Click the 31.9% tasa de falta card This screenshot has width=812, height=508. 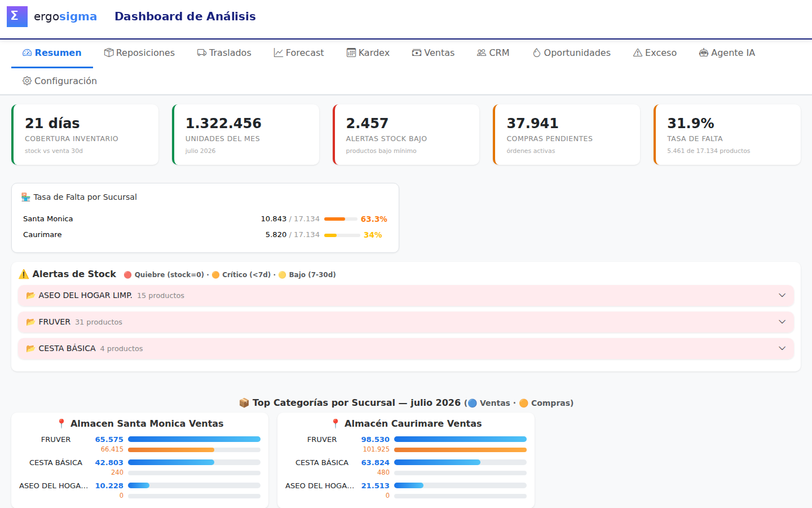coord(727,134)
